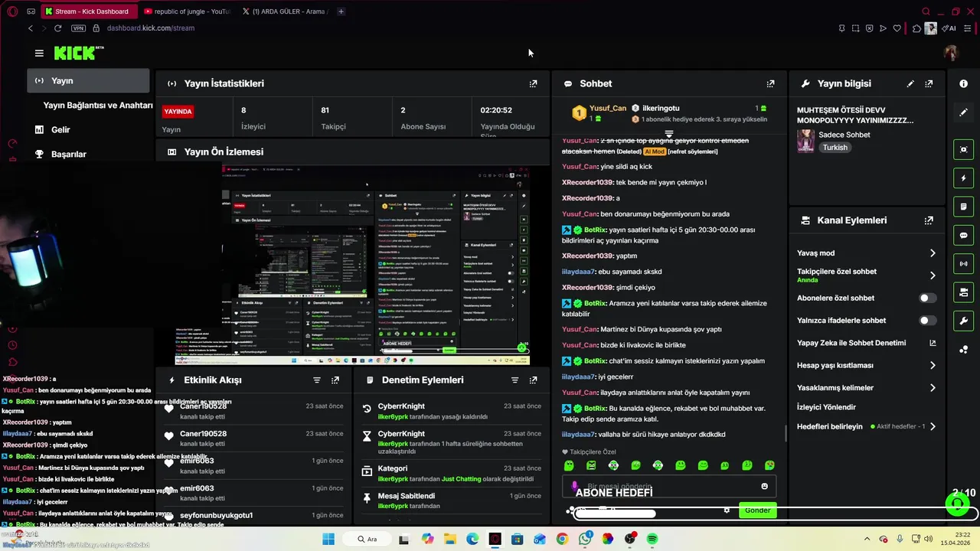
Task: Open the emoji picker in chat input
Action: tap(764, 486)
